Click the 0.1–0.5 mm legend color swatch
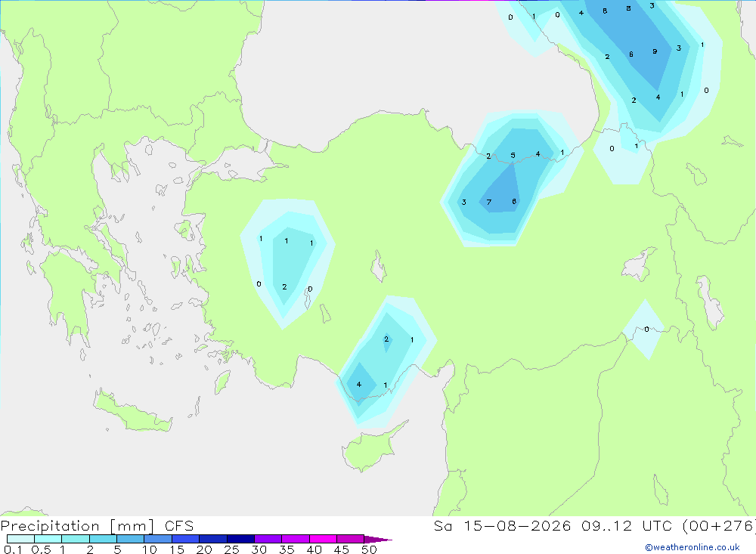Screen dimensions: 756x554 click(20, 539)
